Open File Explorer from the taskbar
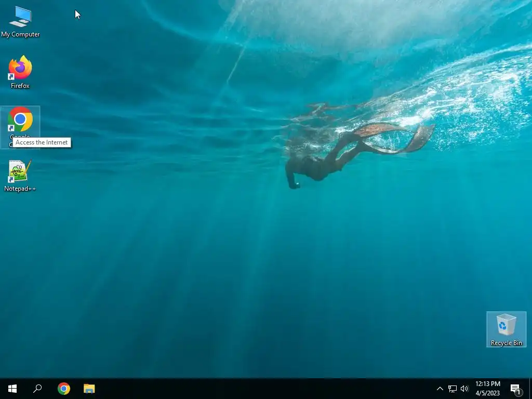Viewport: 532px width, 399px height. click(89, 389)
